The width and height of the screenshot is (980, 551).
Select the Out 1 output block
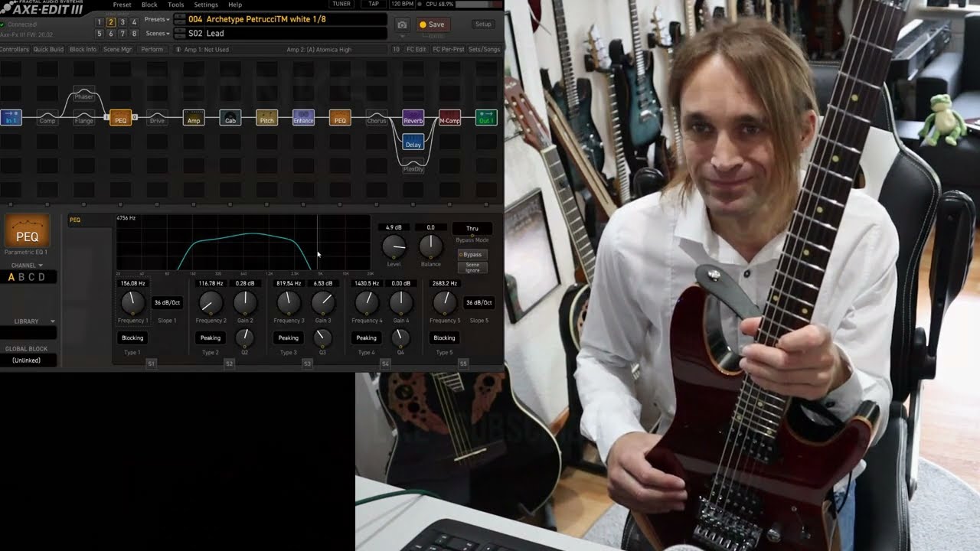(x=486, y=118)
